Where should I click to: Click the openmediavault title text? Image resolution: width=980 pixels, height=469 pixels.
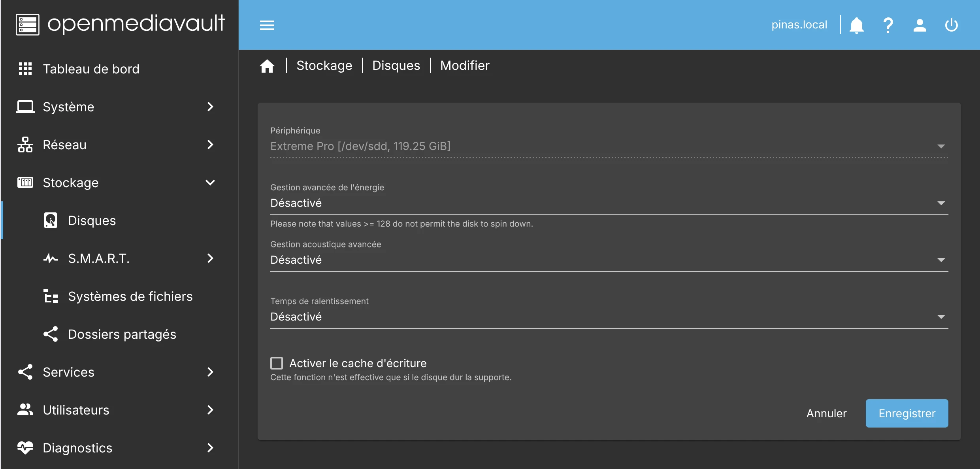(136, 24)
